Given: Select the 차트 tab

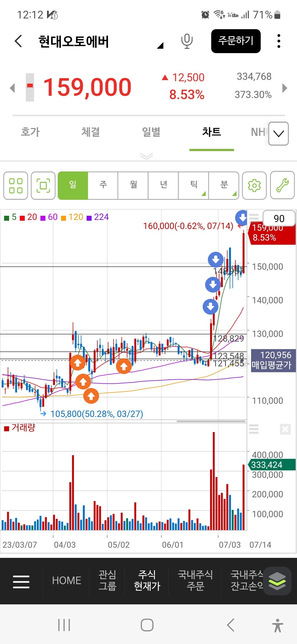Looking at the screenshot, I should [212, 132].
